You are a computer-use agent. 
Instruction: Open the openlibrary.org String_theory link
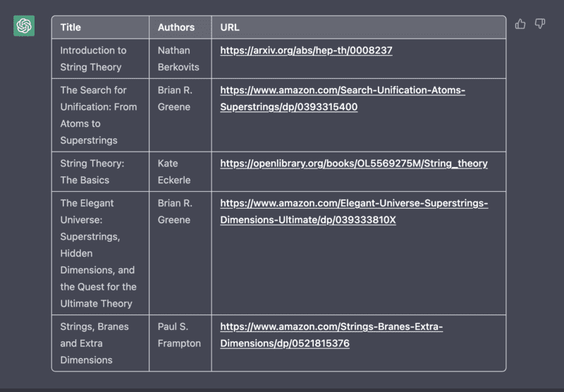pyautogui.click(x=353, y=164)
